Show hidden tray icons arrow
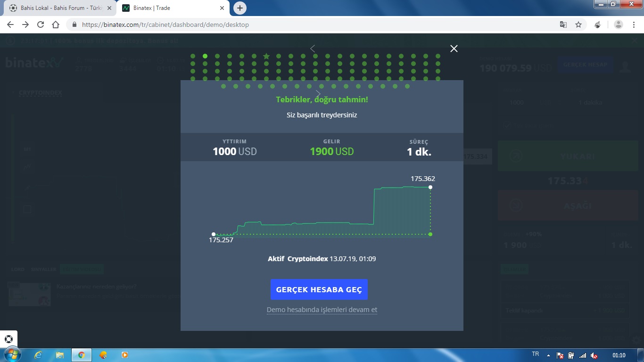This screenshot has height=362, width=644. point(548,355)
